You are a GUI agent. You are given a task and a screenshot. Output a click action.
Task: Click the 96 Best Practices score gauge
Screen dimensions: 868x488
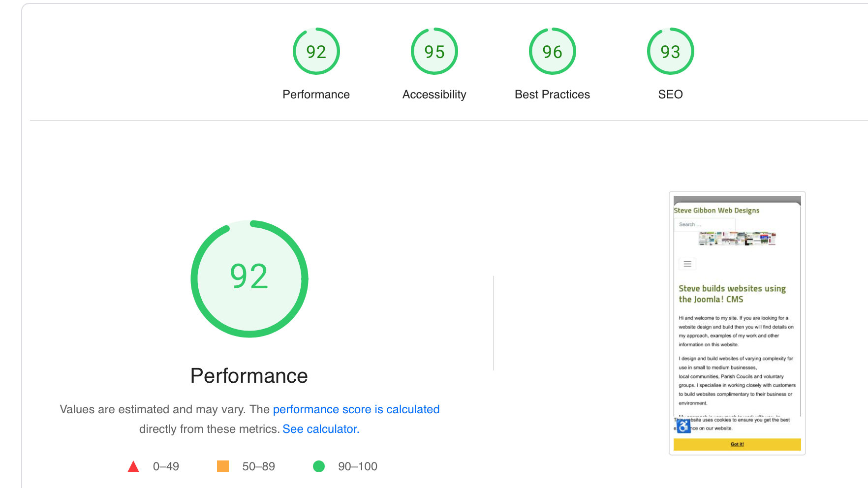click(552, 51)
